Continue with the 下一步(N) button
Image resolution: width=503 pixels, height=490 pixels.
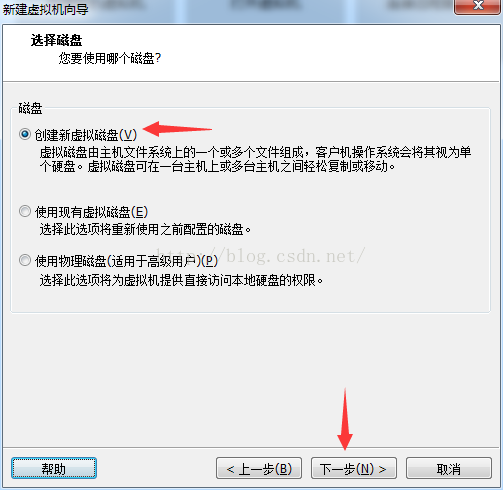pos(354,468)
